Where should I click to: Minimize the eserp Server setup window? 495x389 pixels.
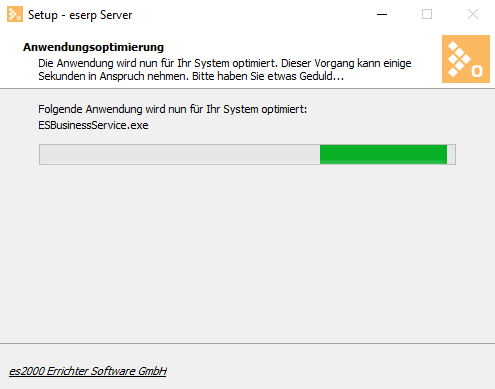tap(382, 14)
